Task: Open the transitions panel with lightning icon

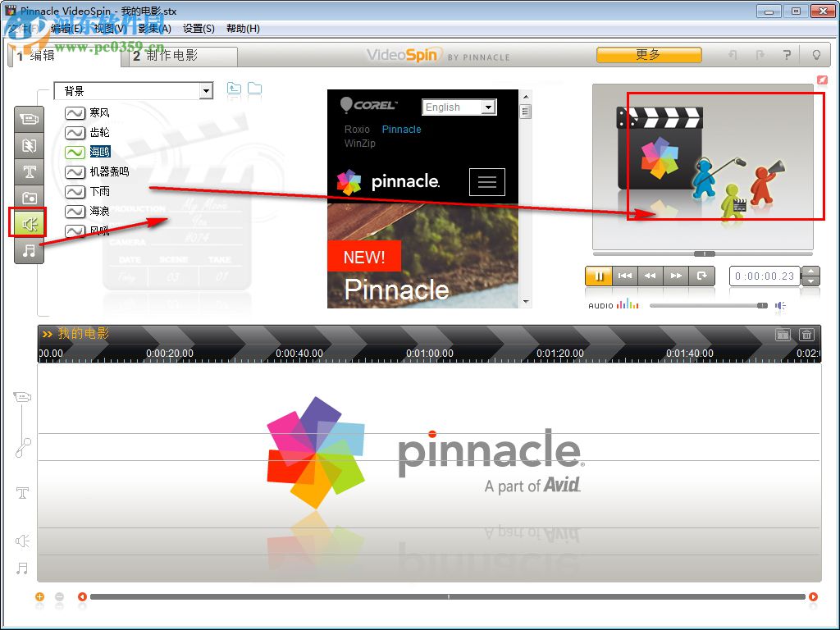Action: [30, 145]
